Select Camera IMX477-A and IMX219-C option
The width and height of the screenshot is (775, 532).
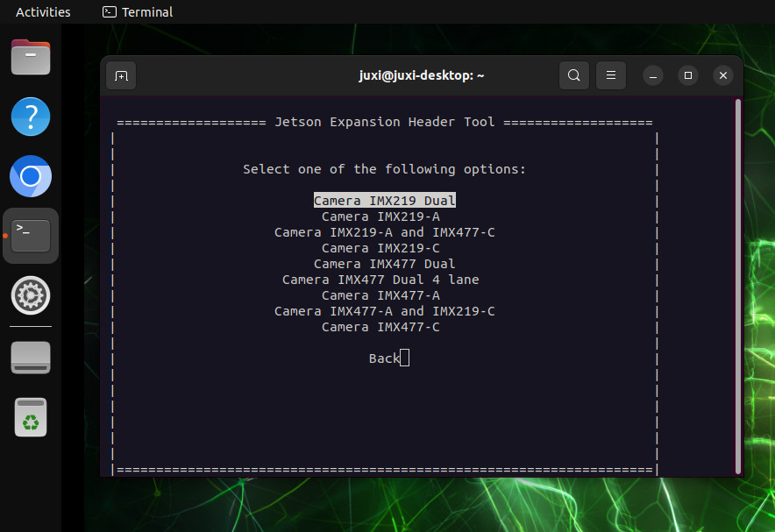[385, 311]
